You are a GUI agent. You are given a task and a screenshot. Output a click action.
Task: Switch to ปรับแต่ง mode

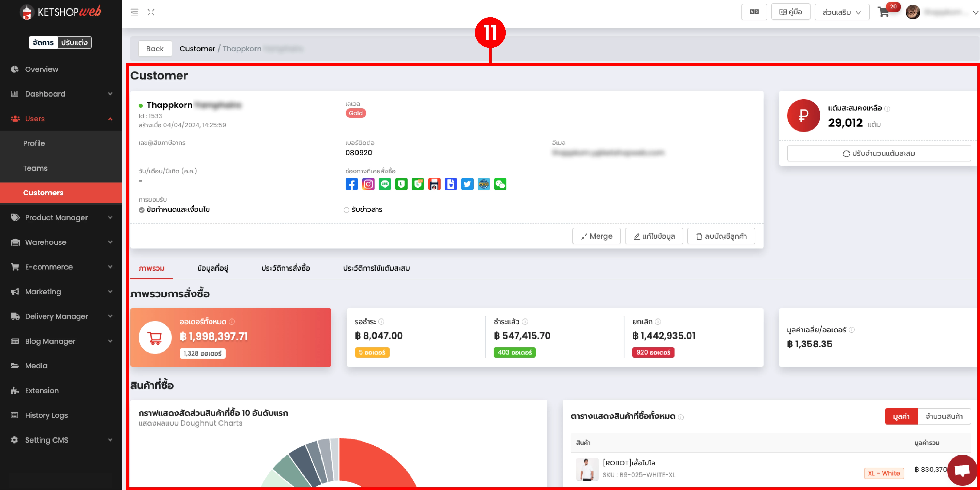[74, 43]
